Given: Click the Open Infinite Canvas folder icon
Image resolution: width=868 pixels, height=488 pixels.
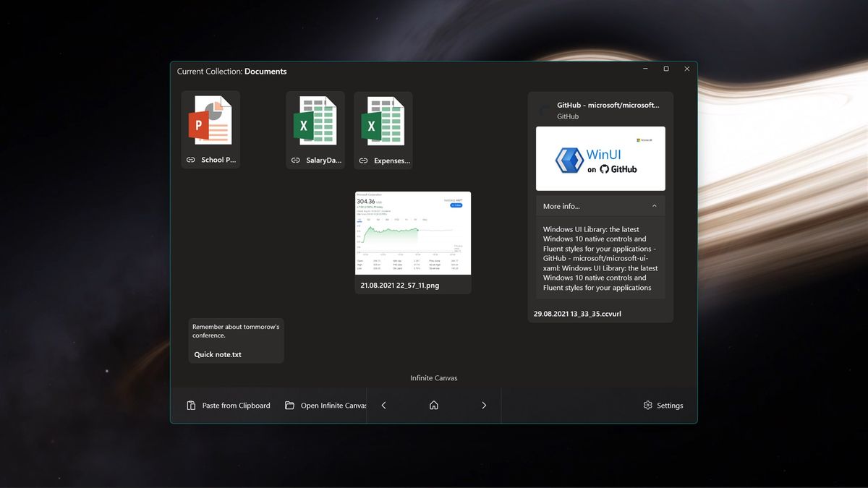Looking at the screenshot, I should (x=289, y=405).
